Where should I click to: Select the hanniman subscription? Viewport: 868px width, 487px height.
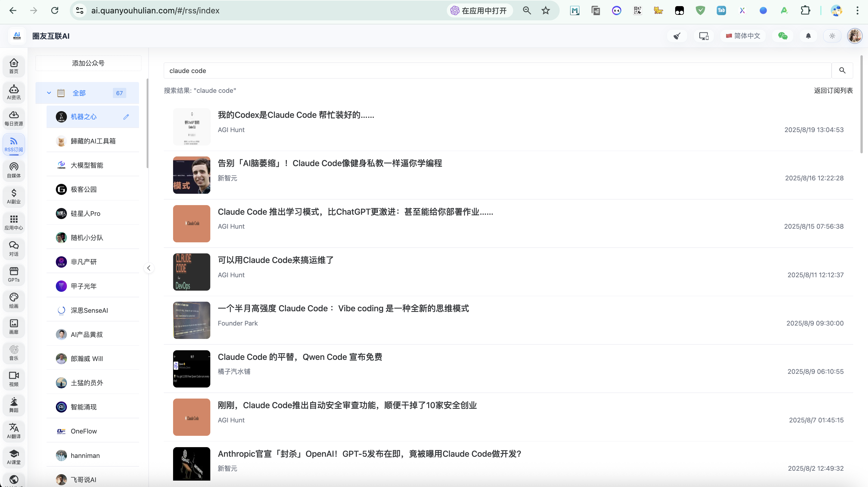93,455
